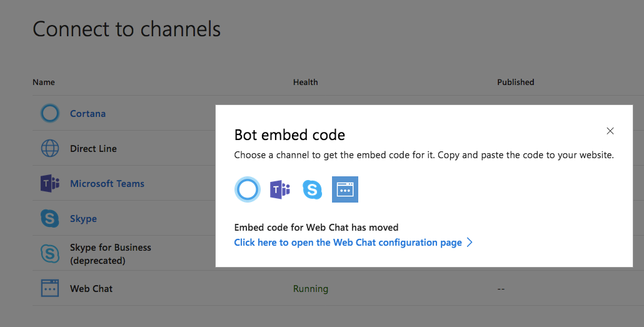
Task: Open the Skype channel link
Action: [x=83, y=219]
